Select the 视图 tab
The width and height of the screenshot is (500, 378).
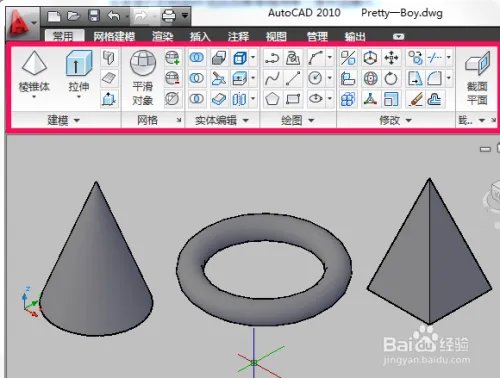click(276, 36)
